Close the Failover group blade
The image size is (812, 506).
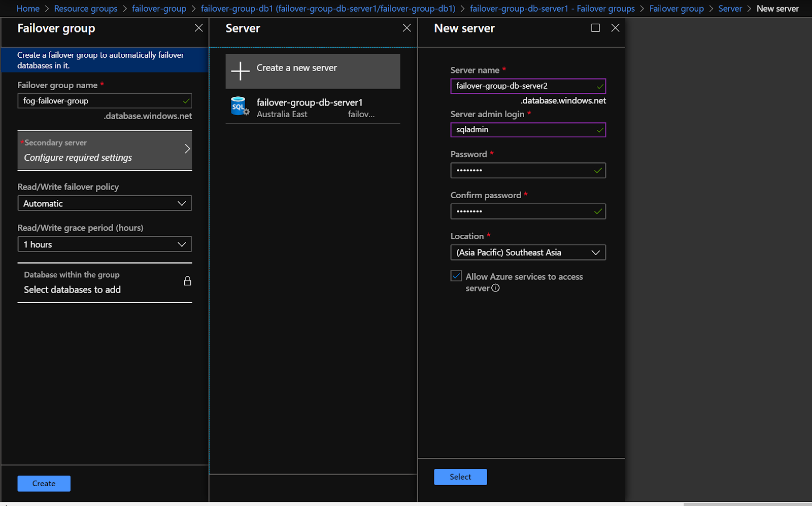[198, 28]
